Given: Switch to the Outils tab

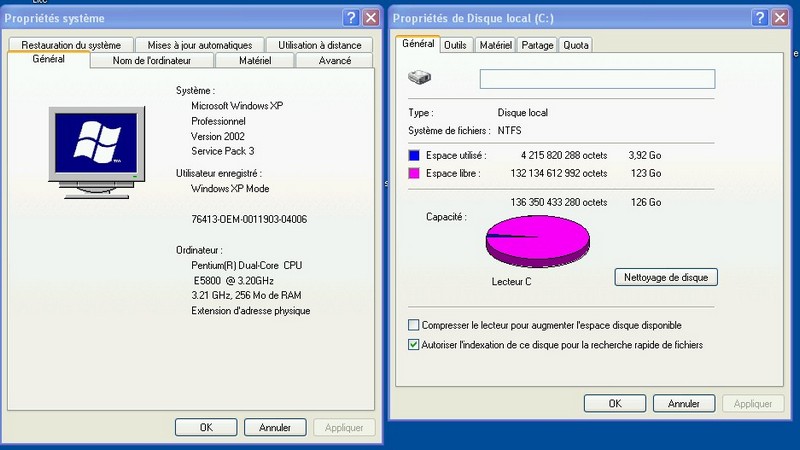Looking at the screenshot, I should coord(455,45).
